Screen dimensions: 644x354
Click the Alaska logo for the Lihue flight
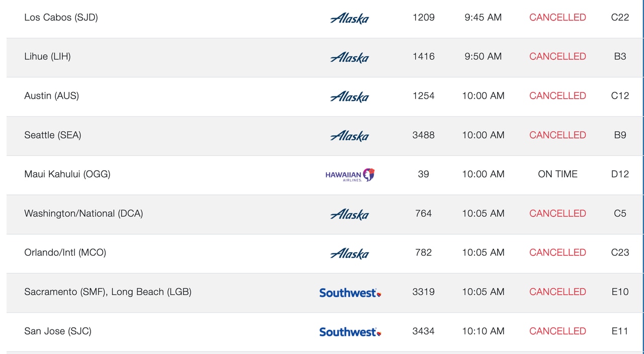coord(350,57)
